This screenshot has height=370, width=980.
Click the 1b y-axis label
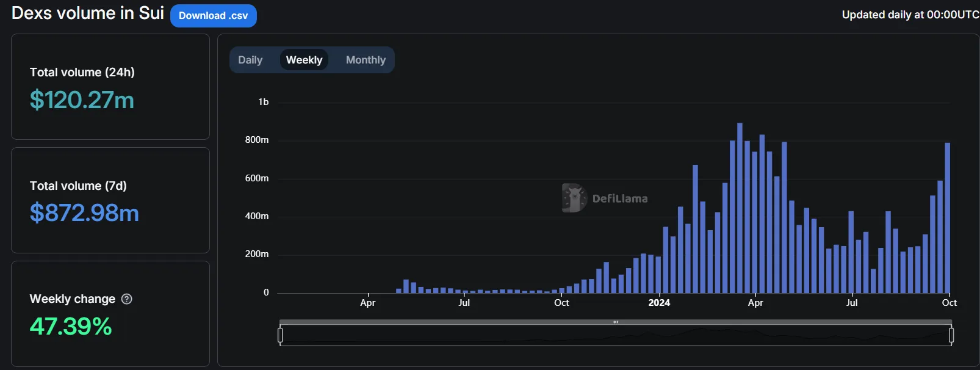pyautogui.click(x=263, y=102)
